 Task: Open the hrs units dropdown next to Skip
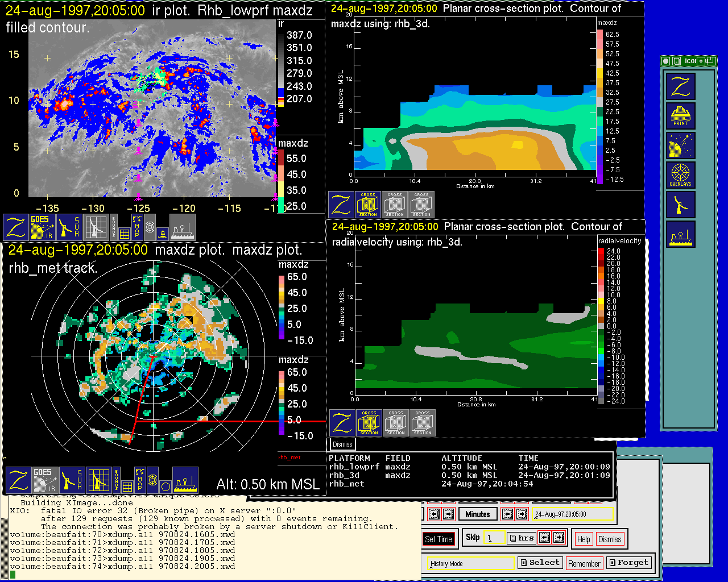(x=520, y=538)
